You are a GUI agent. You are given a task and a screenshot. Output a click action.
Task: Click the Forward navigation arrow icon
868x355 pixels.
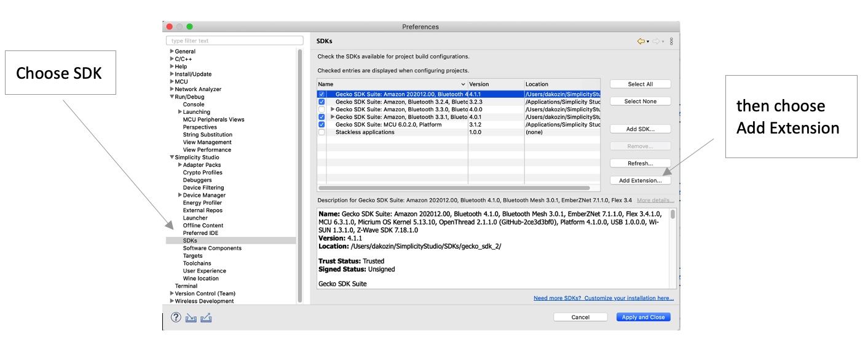point(656,41)
